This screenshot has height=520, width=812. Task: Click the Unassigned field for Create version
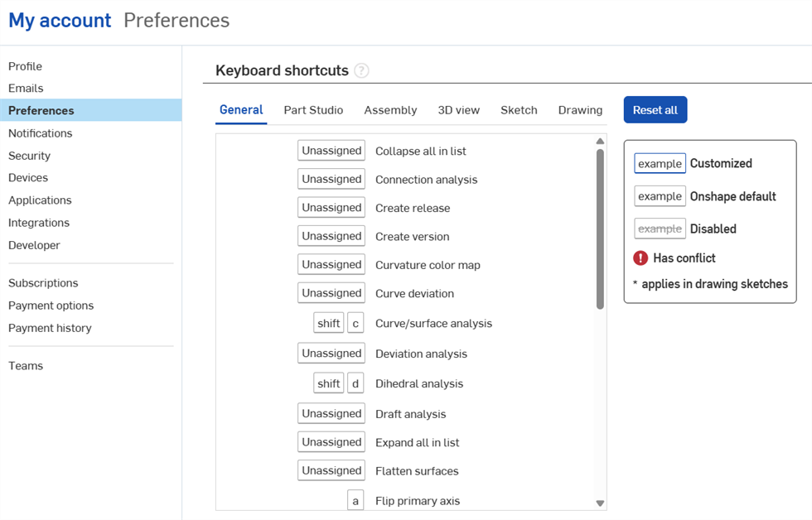pos(331,235)
